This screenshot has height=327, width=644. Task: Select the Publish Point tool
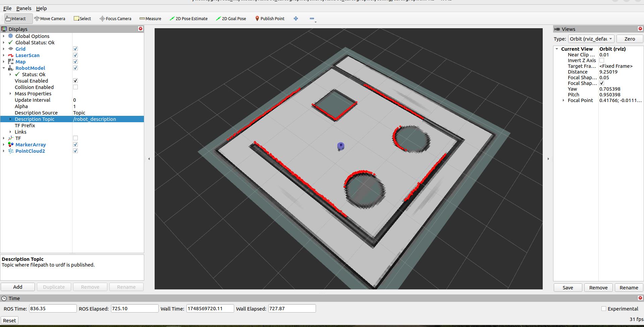pos(270,19)
